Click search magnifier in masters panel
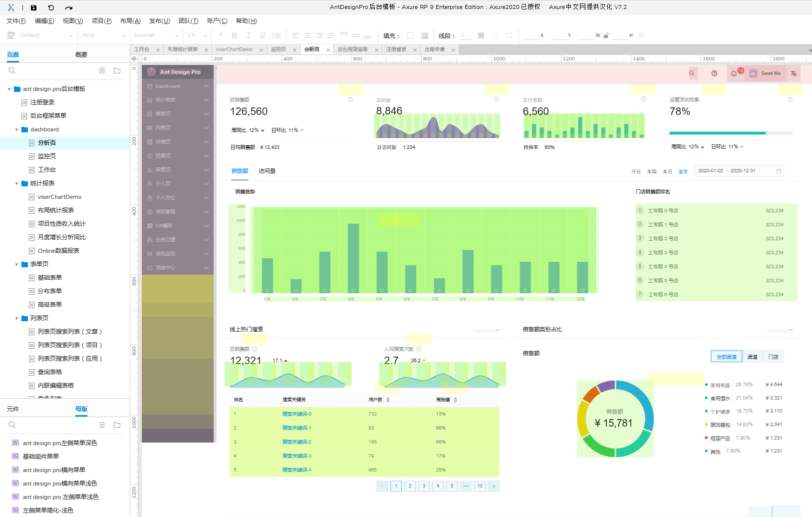The image size is (812, 517). tap(12, 425)
